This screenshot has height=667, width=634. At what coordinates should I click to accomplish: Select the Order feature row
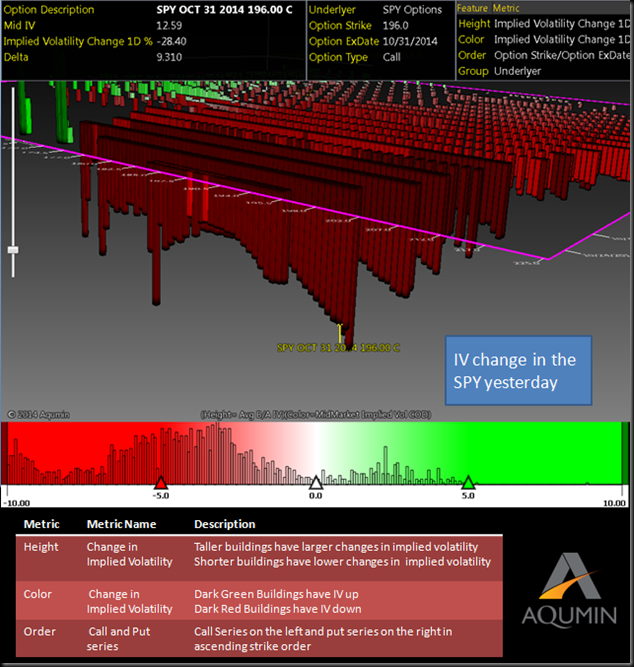[x=543, y=55]
